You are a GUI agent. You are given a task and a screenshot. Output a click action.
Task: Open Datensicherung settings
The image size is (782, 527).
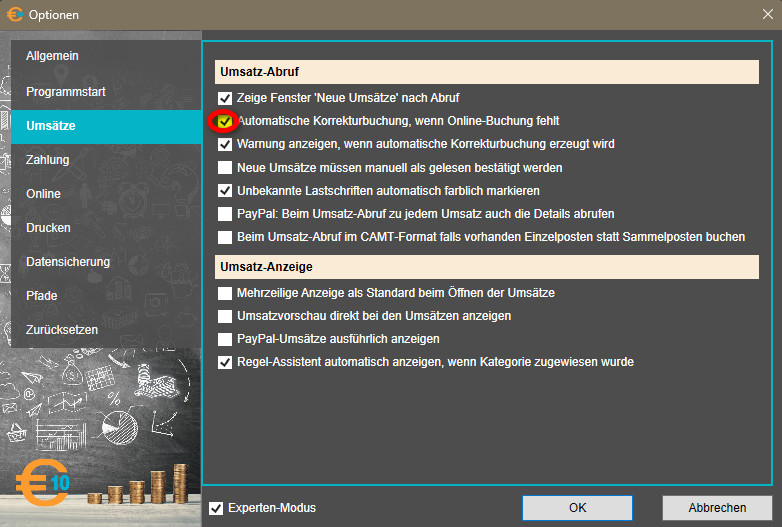pyautogui.click(x=68, y=262)
